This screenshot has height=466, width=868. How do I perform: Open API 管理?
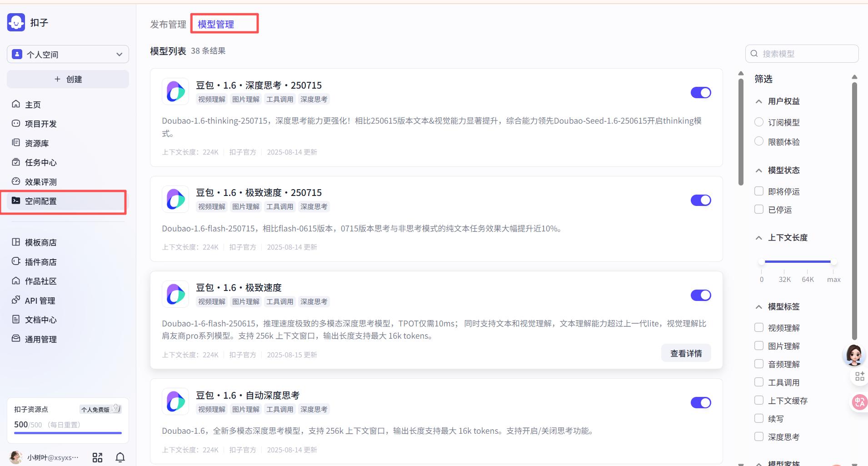click(40, 300)
